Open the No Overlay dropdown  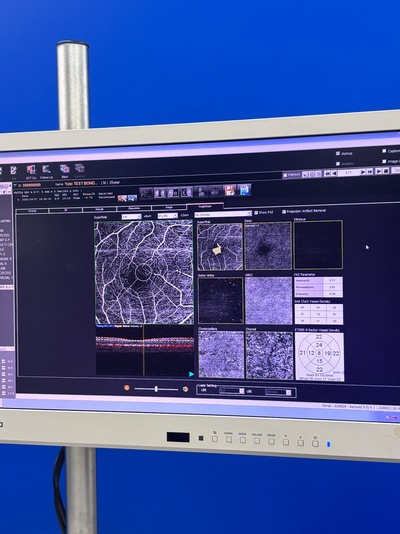[x=223, y=214]
